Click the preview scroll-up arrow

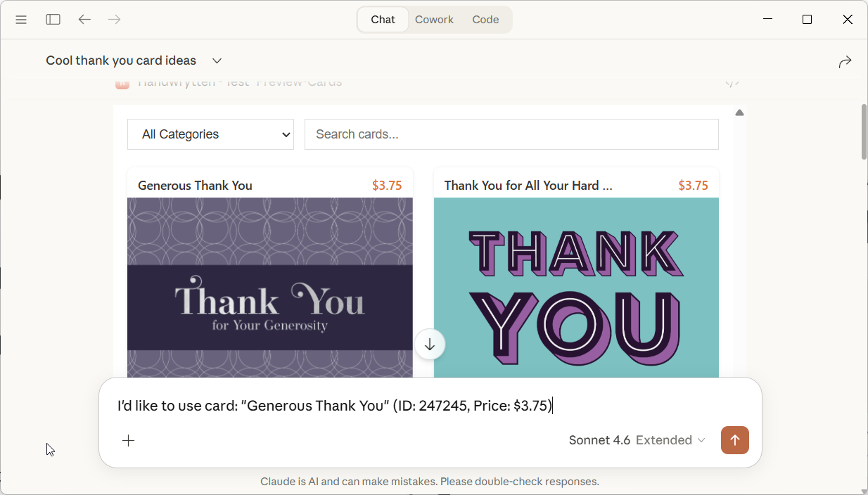739,112
